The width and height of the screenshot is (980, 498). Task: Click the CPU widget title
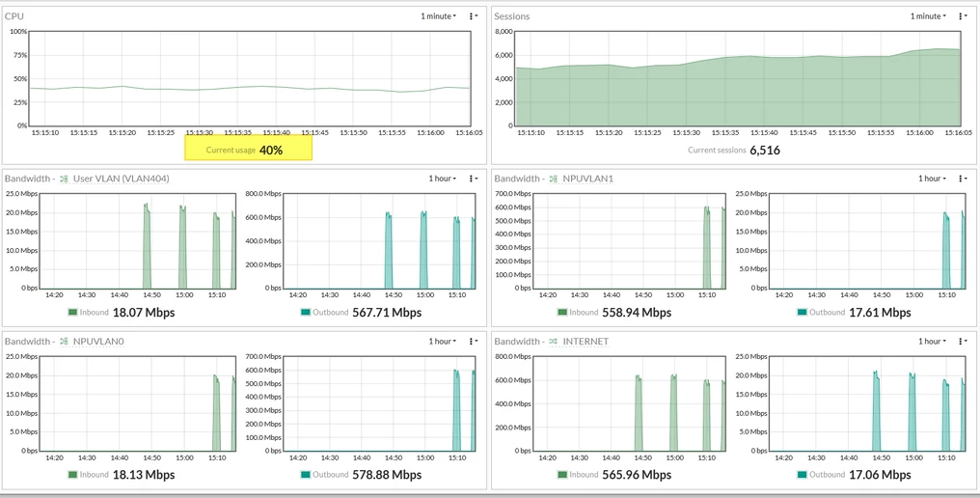pyautogui.click(x=14, y=16)
